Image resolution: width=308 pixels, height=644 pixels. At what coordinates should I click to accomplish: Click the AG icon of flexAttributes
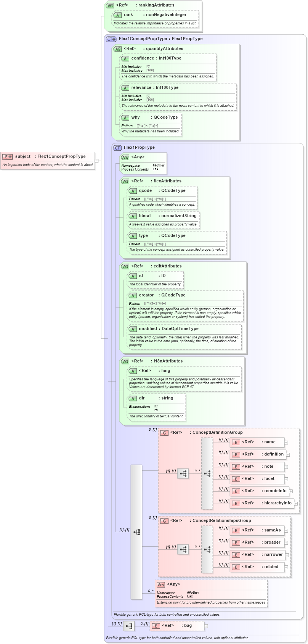125,181
